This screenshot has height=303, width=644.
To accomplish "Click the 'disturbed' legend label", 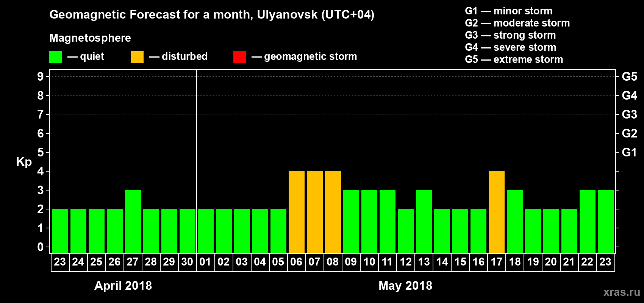I will pyautogui.click(x=184, y=56).
